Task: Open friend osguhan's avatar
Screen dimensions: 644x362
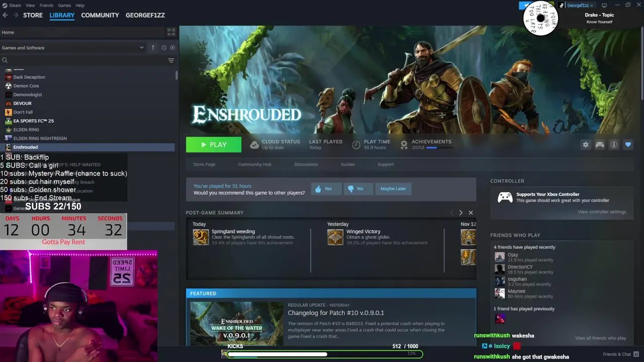Action: (500, 281)
